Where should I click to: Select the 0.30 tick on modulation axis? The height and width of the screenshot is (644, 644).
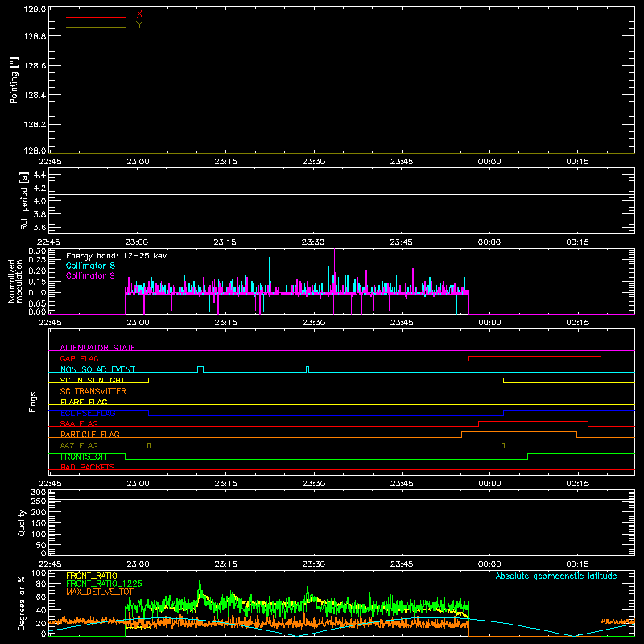point(37,251)
